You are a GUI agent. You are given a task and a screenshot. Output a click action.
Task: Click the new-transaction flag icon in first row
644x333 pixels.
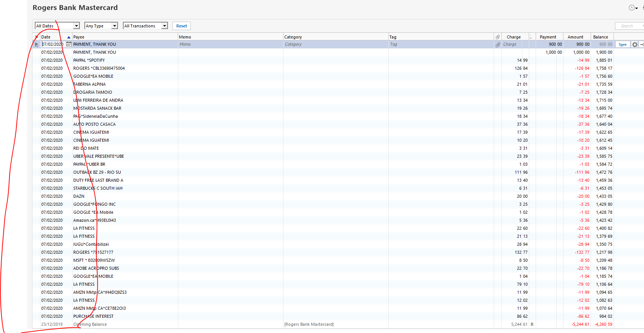pos(37,45)
